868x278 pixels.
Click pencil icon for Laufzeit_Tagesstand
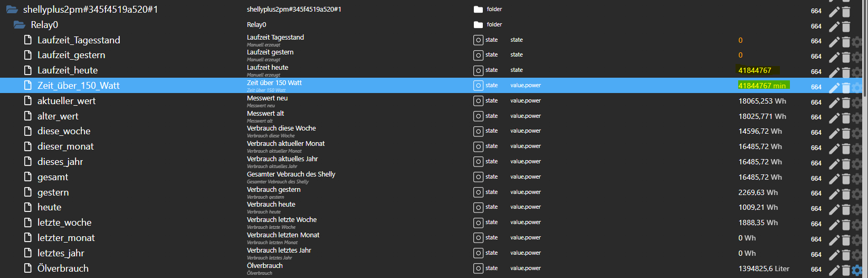tap(834, 42)
